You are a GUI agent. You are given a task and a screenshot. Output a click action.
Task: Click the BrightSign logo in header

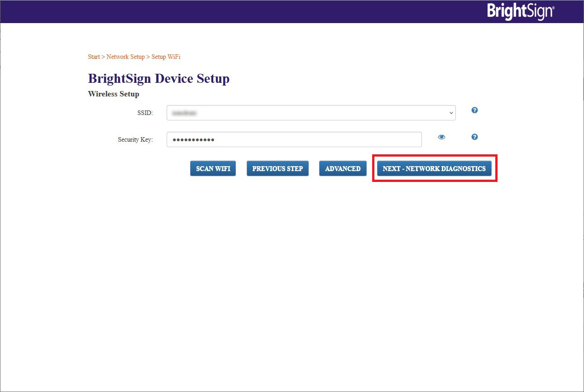521,11
